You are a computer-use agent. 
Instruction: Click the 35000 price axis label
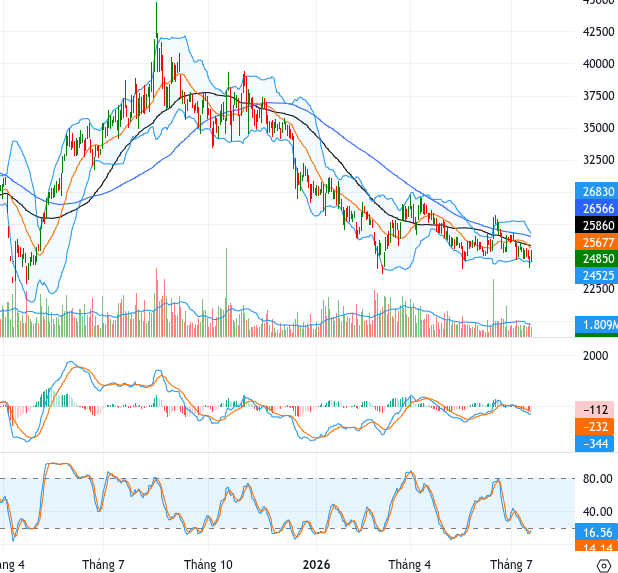pyautogui.click(x=598, y=128)
